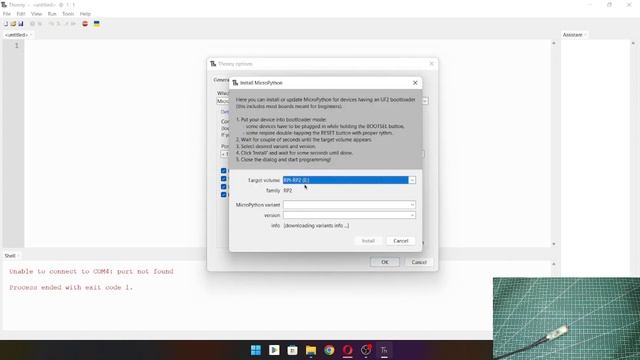Expand the Target volume dropdown arrow

point(412,180)
